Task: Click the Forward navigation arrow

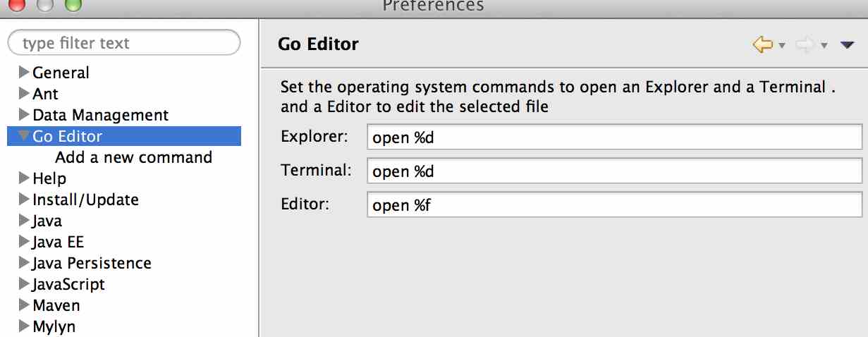Action: [805, 45]
